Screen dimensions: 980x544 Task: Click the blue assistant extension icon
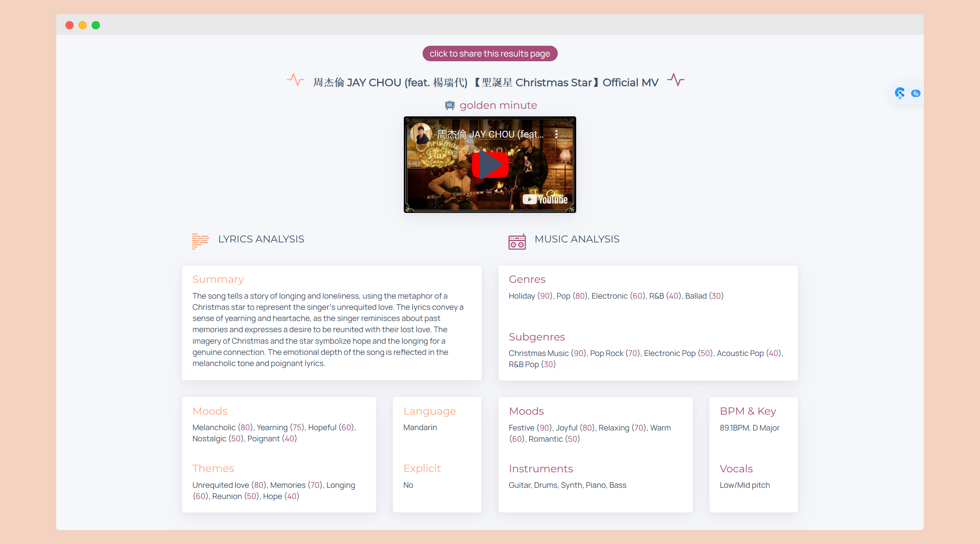(x=899, y=93)
